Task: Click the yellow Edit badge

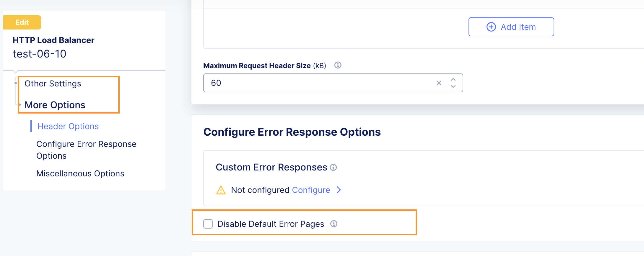Action: [x=22, y=22]
